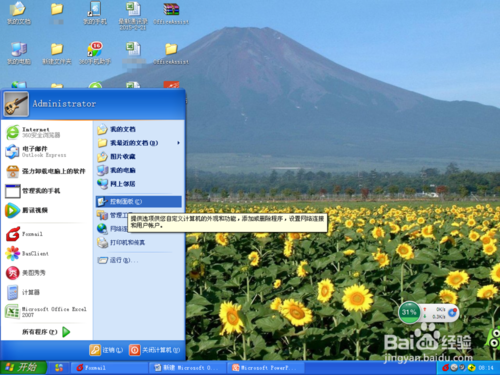Click the 31% green memory ball widget
The height and width of the screenshot is (375, 500).
click(409, 313)
